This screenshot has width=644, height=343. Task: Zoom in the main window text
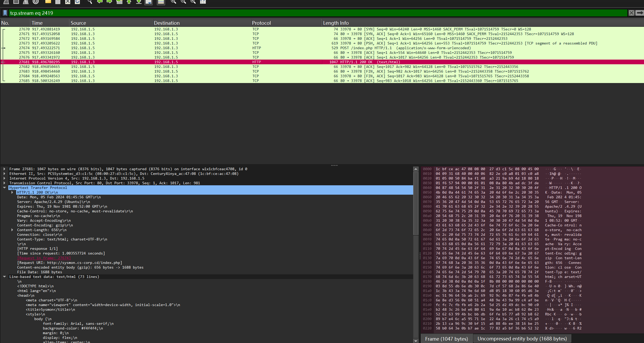[173, 2]
